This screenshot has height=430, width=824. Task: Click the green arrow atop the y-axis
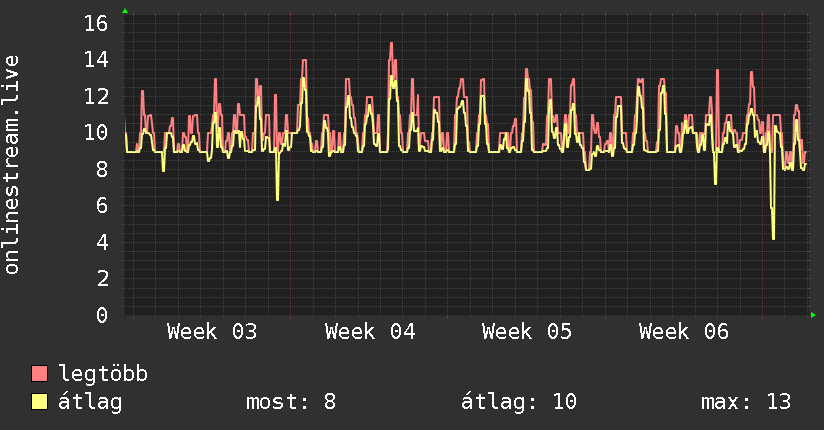125,11
